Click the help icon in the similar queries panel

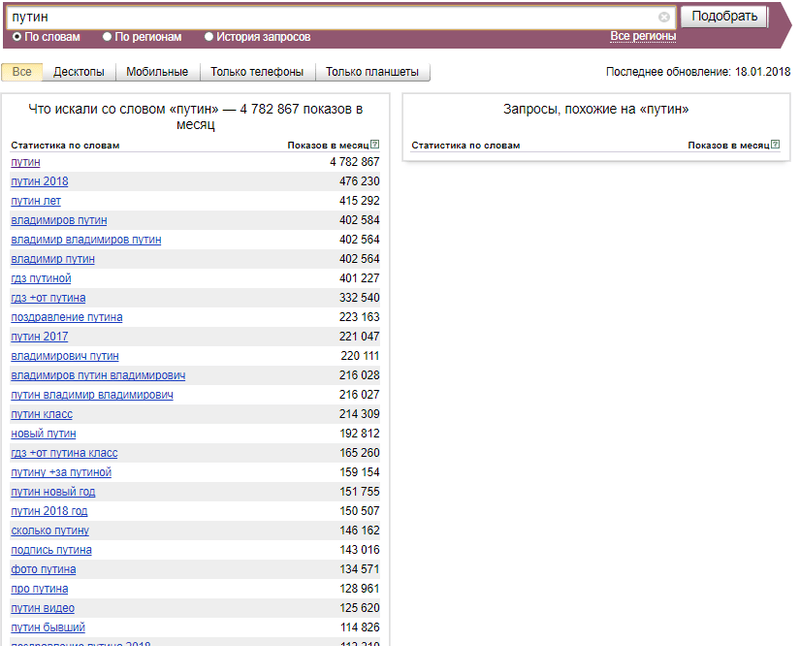coord(775,145)
